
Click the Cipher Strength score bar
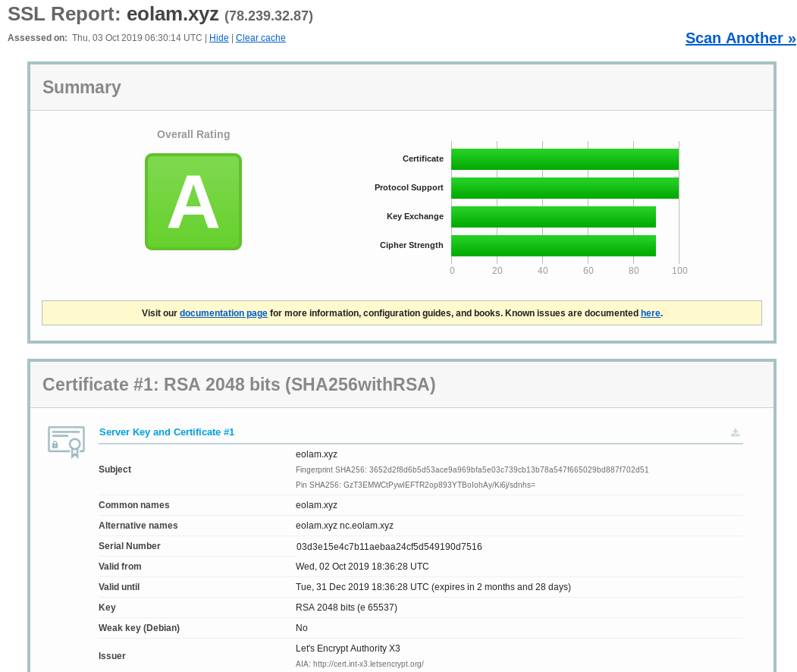(x=553, y=246)
